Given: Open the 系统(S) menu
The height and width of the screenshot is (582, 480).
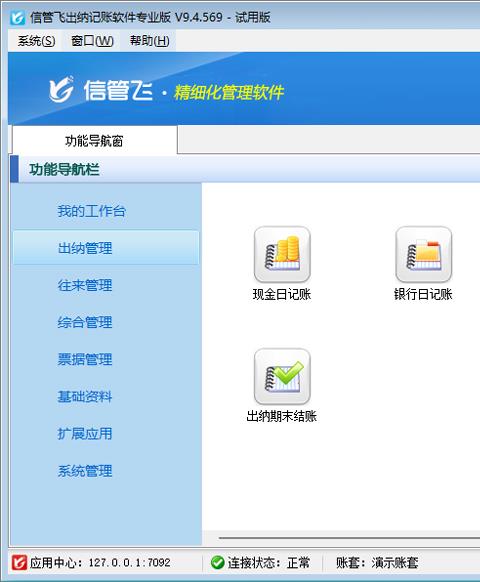Looking at the screenshot, I should click(36, 40).
